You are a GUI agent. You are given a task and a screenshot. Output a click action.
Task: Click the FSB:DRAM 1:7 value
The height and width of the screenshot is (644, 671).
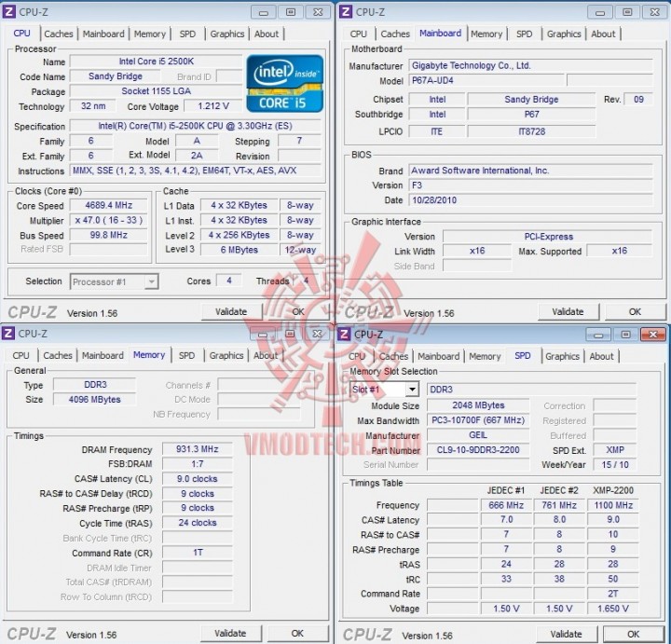click(198, 464)
